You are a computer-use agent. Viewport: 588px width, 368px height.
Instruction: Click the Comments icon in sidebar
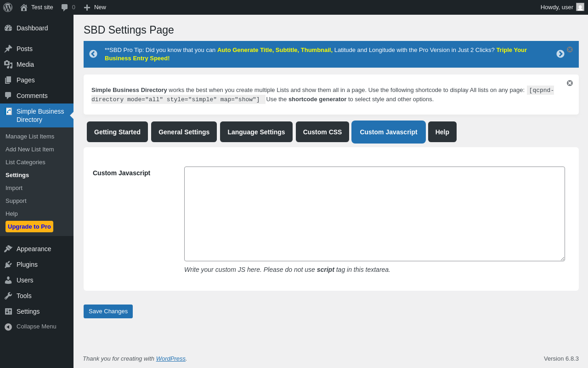tap(8, 96)
